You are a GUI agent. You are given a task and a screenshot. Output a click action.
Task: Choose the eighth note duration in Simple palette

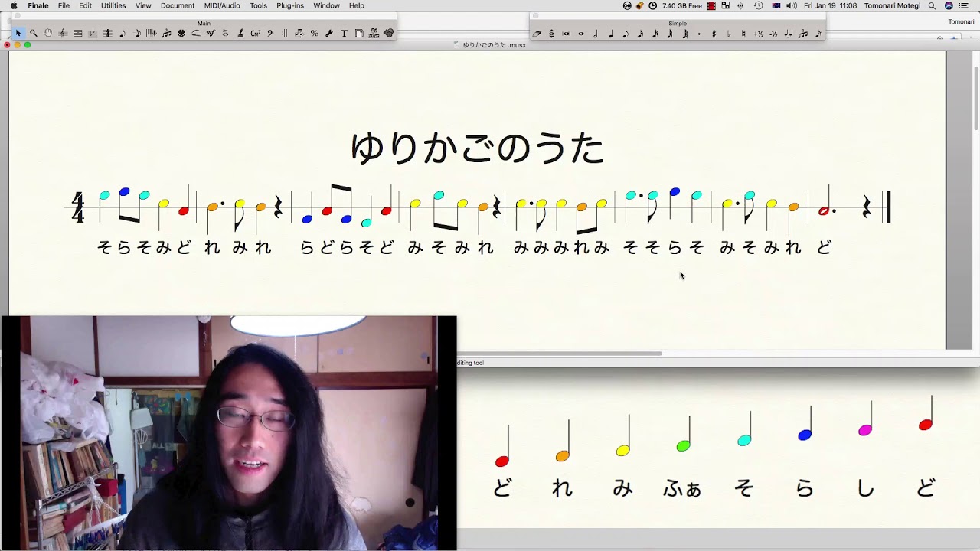coord(626,34)
